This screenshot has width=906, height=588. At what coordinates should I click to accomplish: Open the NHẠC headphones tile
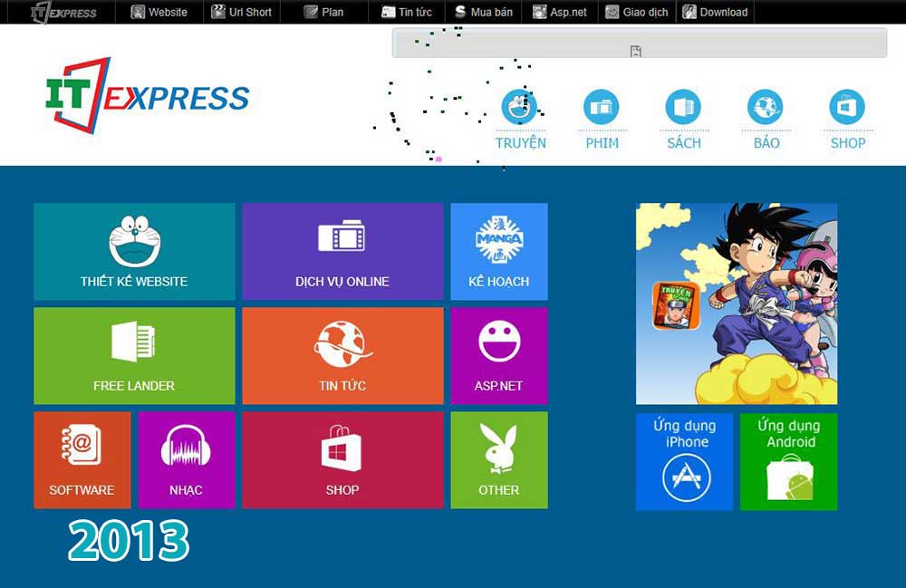187,460
